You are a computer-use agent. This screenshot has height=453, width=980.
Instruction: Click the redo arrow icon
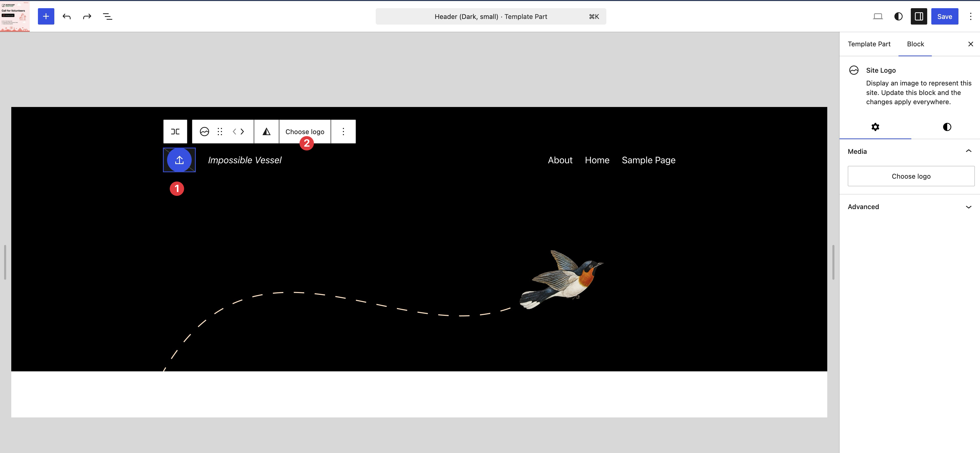[87, 16]
